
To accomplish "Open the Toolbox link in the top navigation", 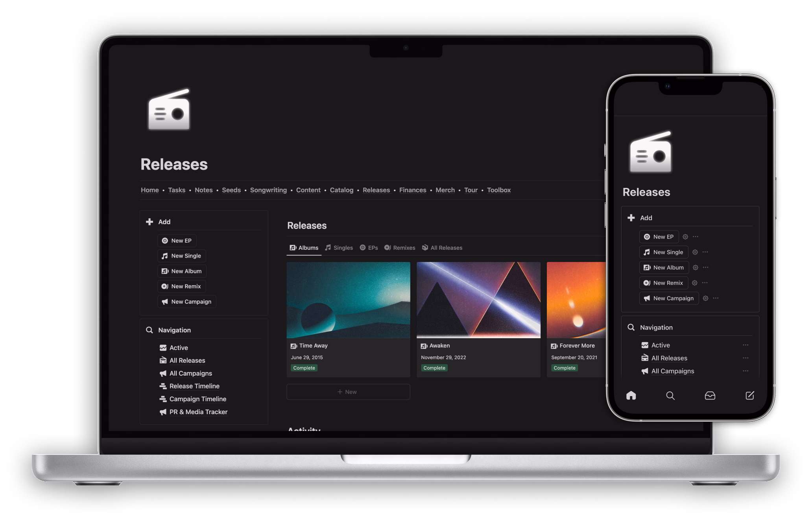I will (499, 190).
